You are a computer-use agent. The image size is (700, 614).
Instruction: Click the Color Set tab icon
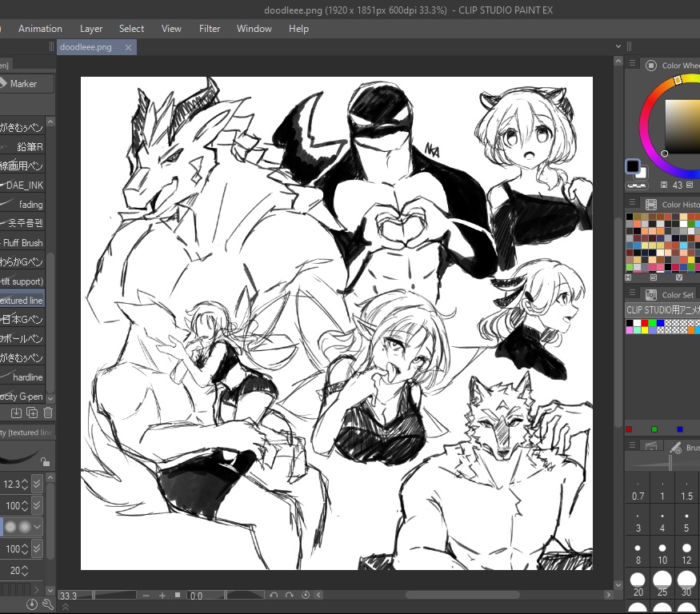[651, 294]
